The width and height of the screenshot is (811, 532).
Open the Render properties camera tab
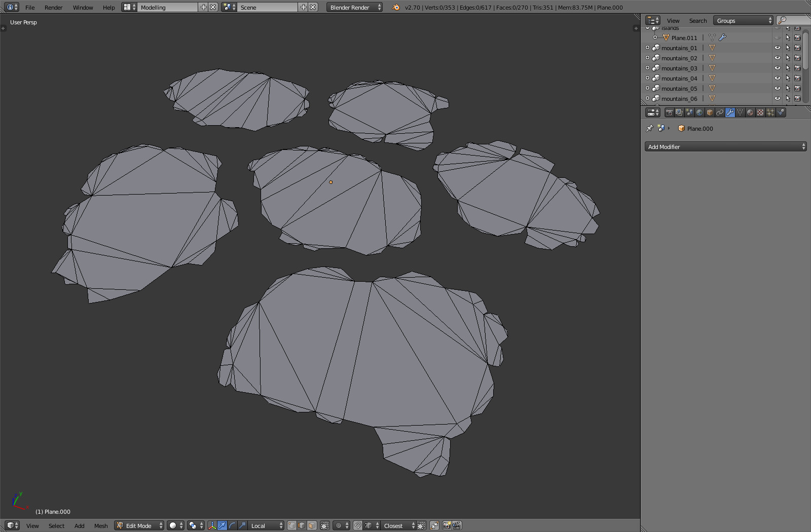(669, 112)
